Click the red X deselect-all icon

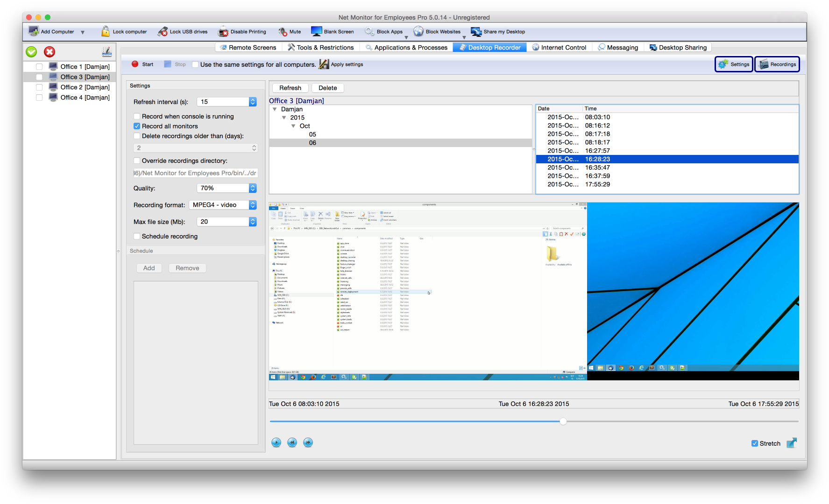(50, 52)
